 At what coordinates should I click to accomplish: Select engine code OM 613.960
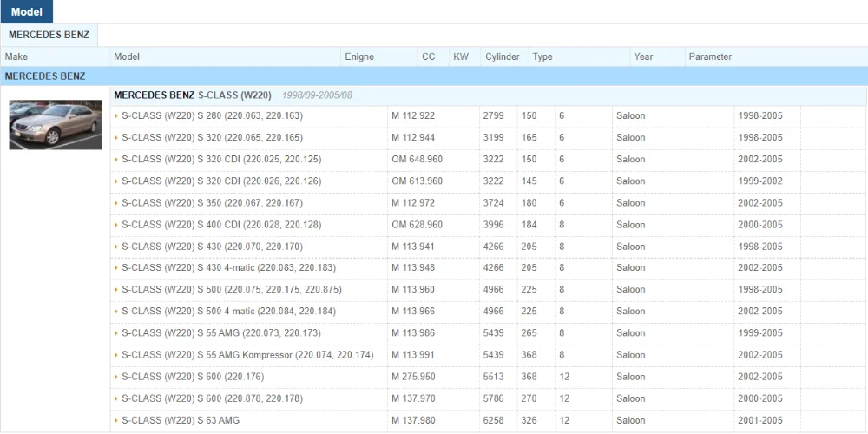point(417,181)
